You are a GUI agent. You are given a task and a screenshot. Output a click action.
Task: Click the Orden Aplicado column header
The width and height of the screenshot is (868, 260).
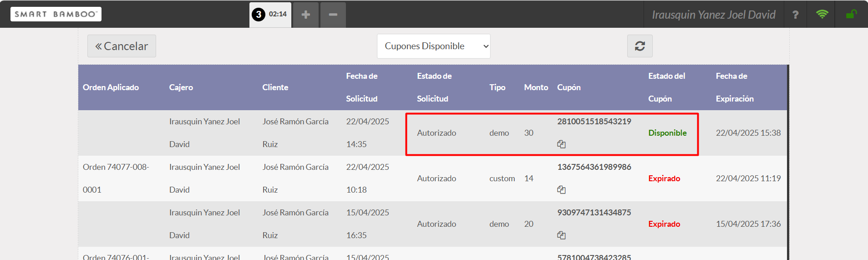coord(111,87)
